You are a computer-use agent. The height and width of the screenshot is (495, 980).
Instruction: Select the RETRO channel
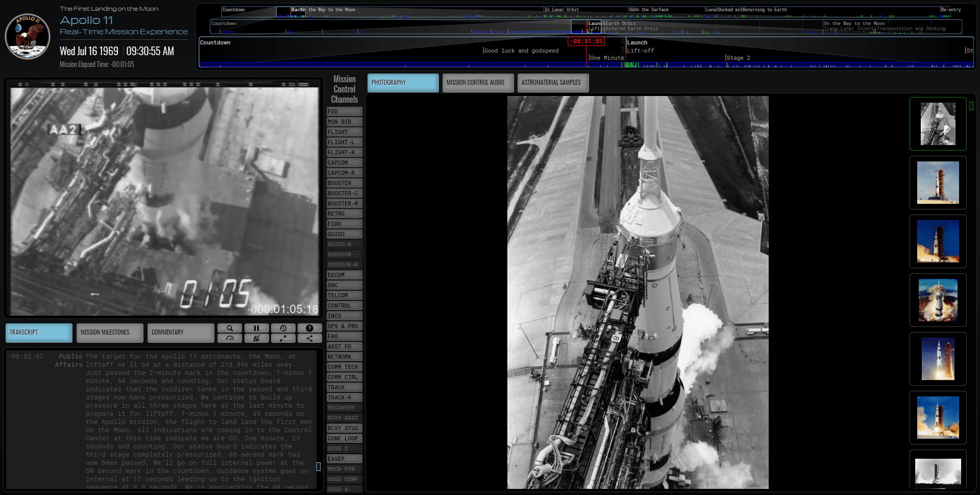point(345,214)
